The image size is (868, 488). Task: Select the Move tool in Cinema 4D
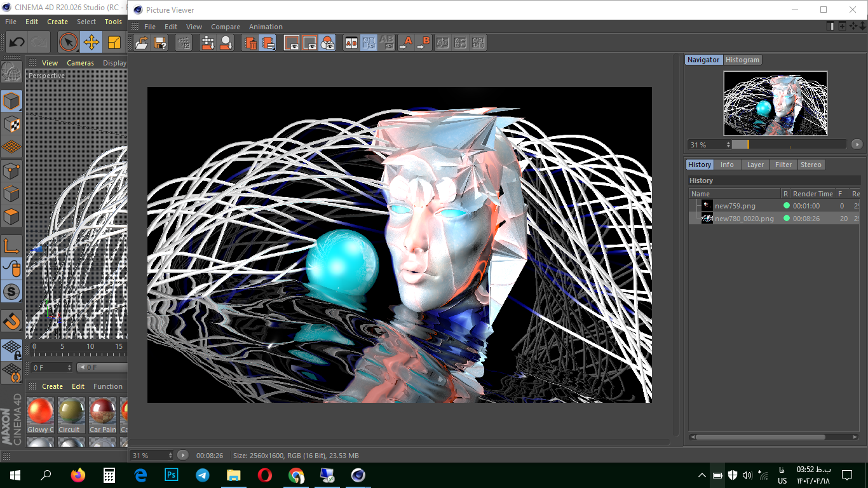(x=92, y=43)
